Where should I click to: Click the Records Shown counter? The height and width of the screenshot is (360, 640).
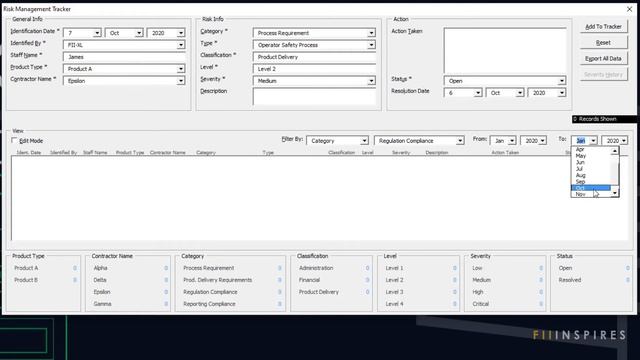(604, 119)
